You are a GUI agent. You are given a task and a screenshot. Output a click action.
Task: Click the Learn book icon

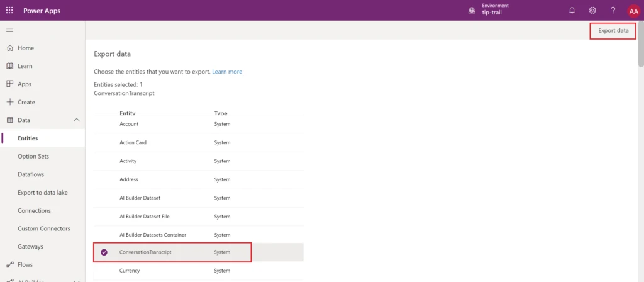coord(9,66)
